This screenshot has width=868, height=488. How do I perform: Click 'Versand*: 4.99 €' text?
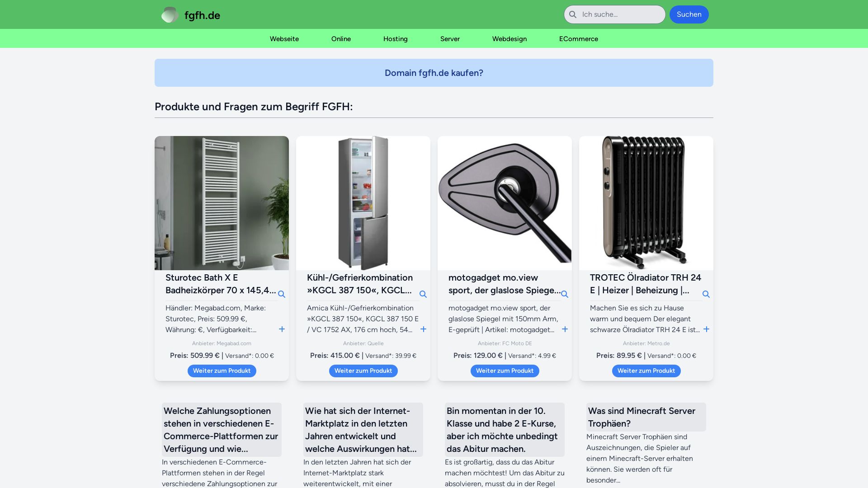pos(532,356)
